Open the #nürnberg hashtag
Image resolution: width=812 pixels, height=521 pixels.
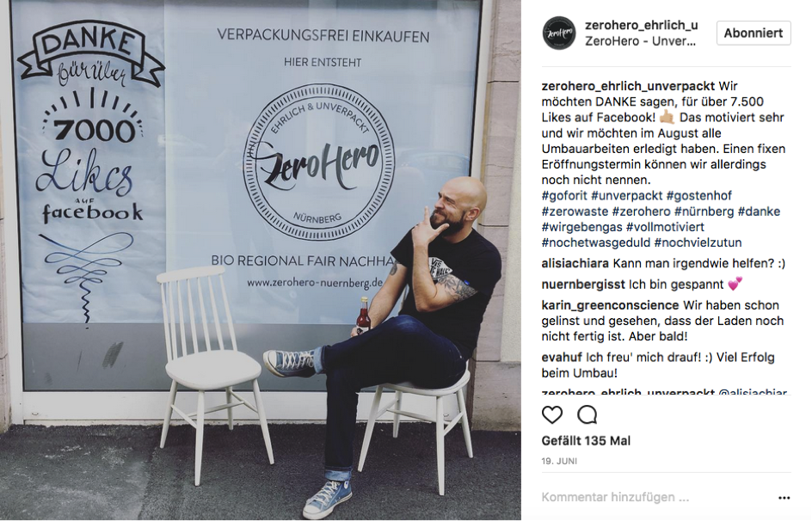(704, 211)
